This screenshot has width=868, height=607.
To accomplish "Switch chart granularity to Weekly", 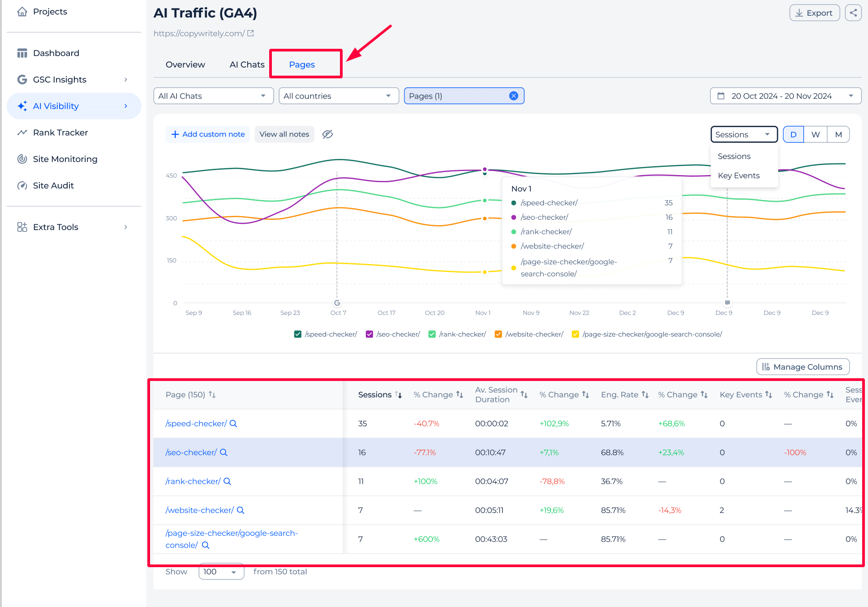I will pyautogui.click(x=816, y=134).
